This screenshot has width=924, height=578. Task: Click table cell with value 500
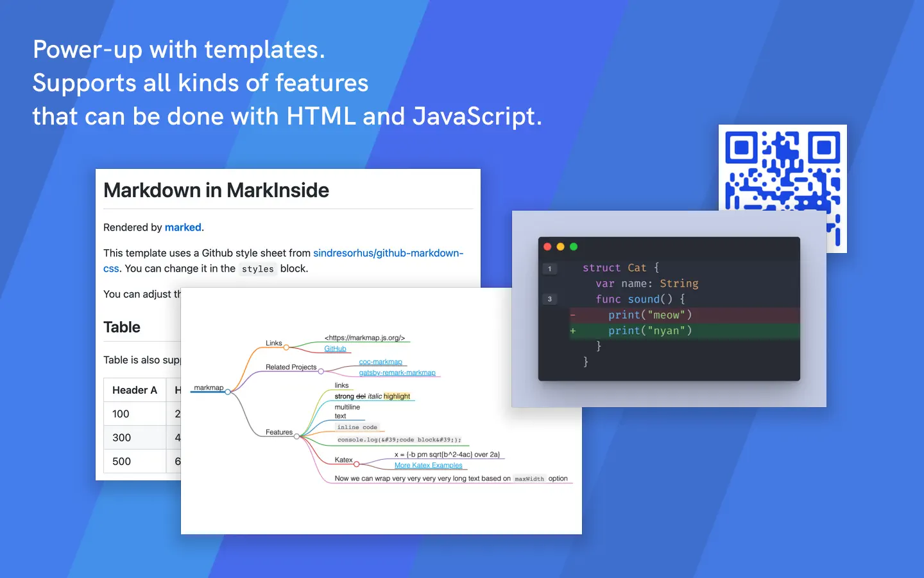click(x=135, y=461)
